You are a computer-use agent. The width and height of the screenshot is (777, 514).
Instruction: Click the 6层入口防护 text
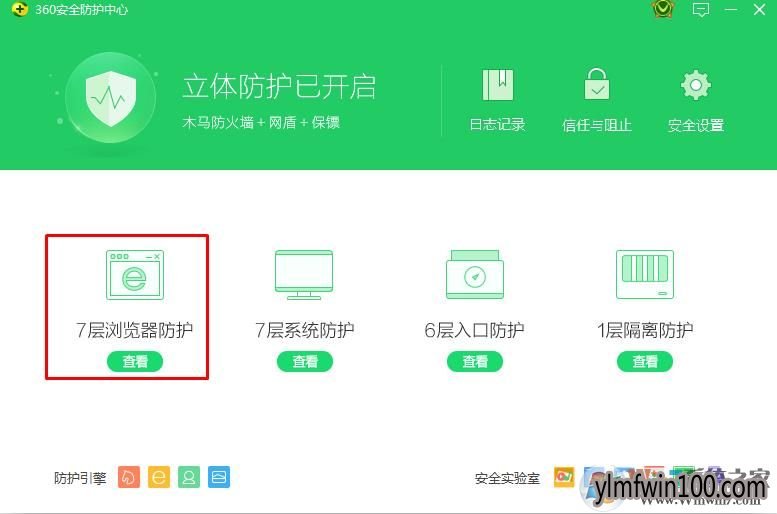coord(474,330)
